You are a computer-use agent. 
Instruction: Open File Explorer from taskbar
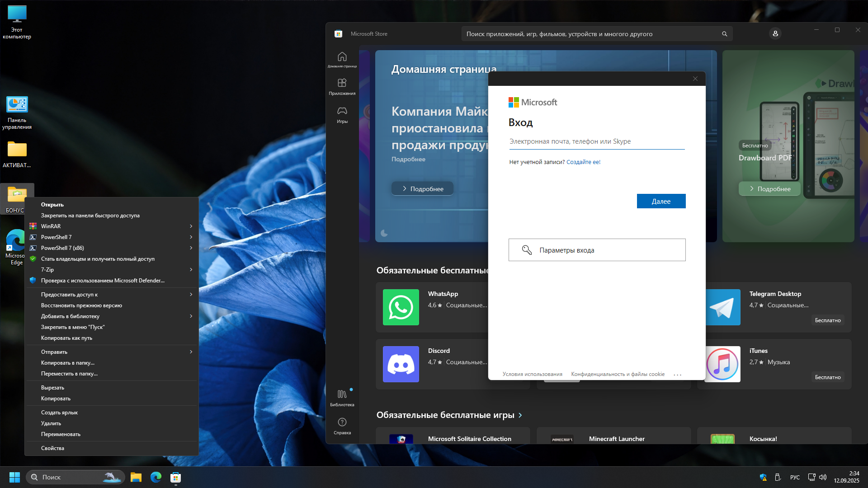[x=136, y=477]
